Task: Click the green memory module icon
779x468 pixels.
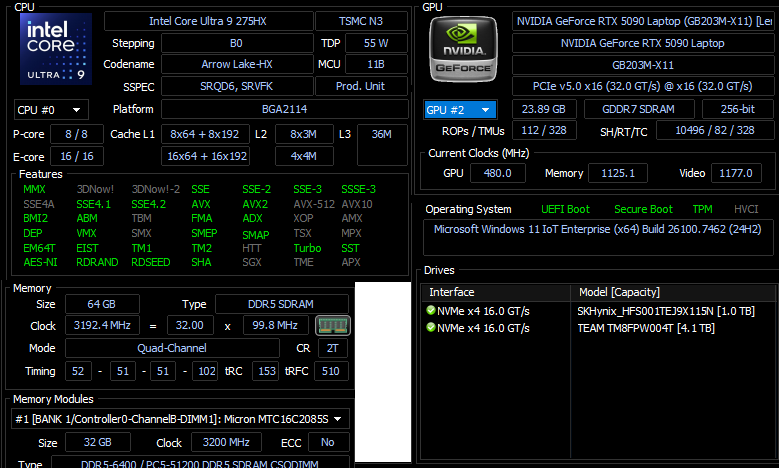Action: [x=333, y=326]
